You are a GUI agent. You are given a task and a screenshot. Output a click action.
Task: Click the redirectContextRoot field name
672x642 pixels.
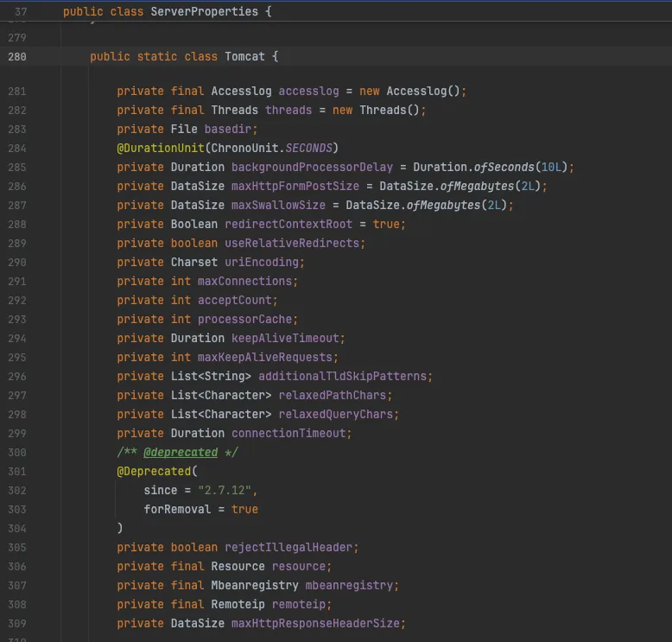click(x=288, y=224)
